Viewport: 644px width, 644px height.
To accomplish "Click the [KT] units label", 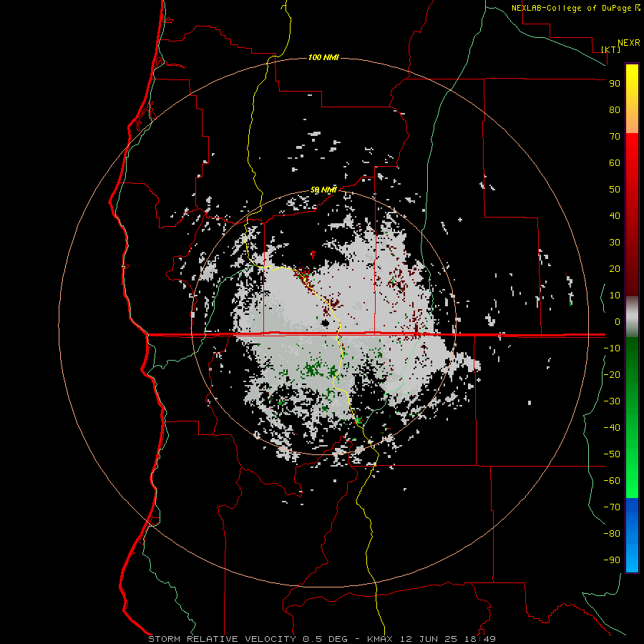I will tap(610, 49).
